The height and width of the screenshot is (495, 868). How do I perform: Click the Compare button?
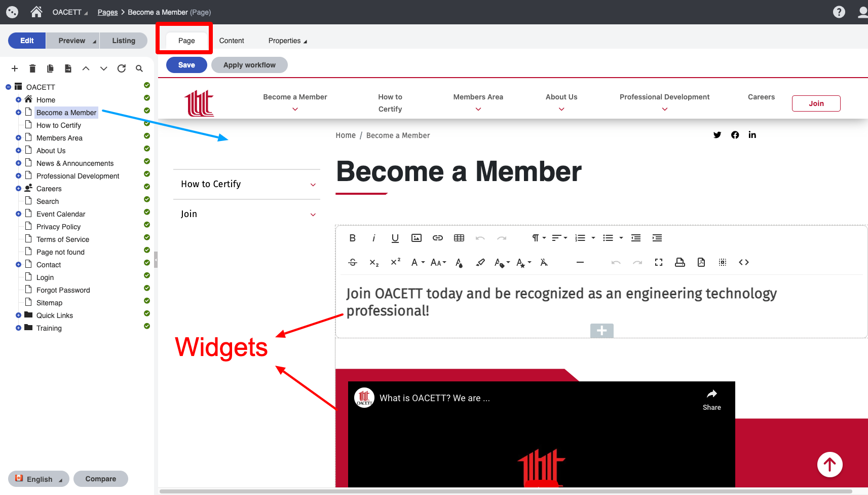[x=100, y=479]
